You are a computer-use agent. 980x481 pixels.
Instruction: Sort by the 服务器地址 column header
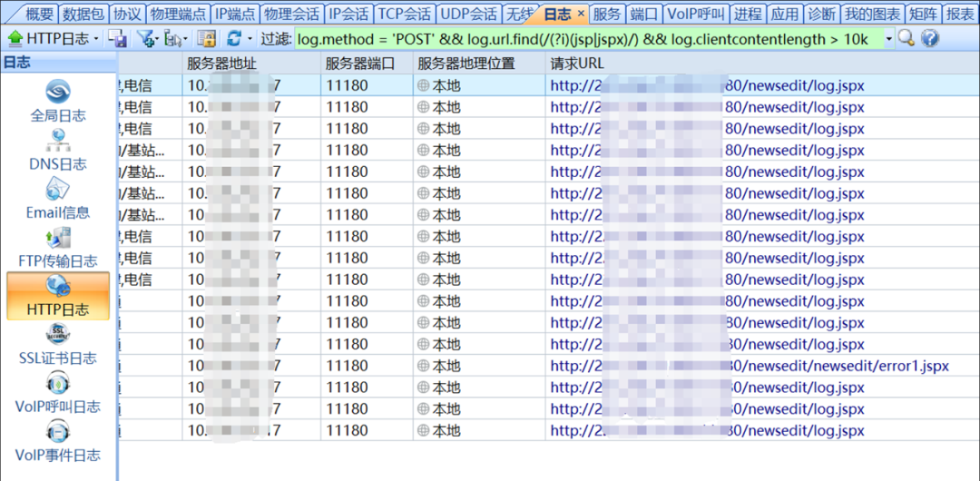(251, 64)
